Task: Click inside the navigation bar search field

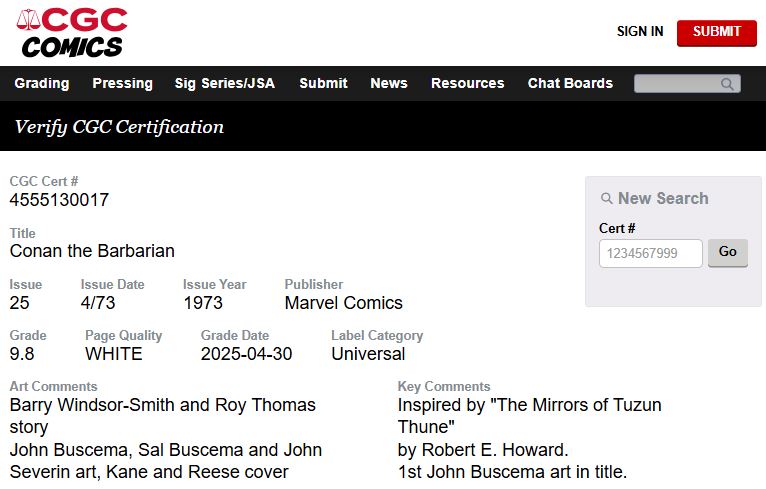Action: [x=677, y=84]
